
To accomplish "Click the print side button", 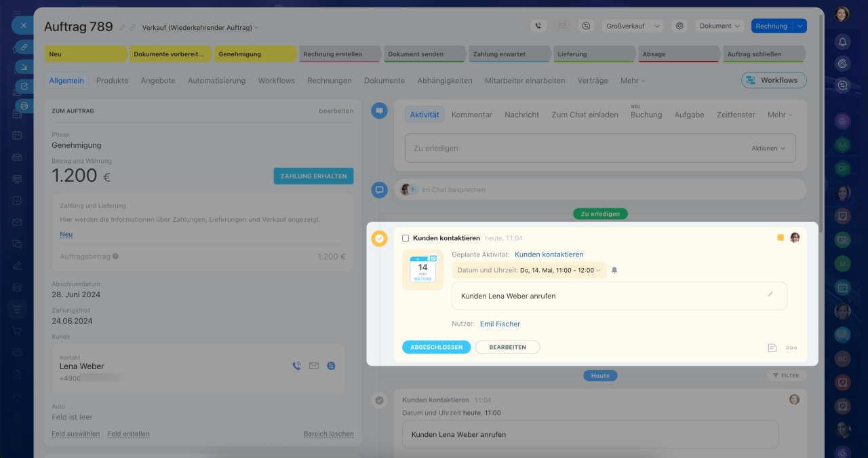I will pyautogui.click(x=24, y=106).
